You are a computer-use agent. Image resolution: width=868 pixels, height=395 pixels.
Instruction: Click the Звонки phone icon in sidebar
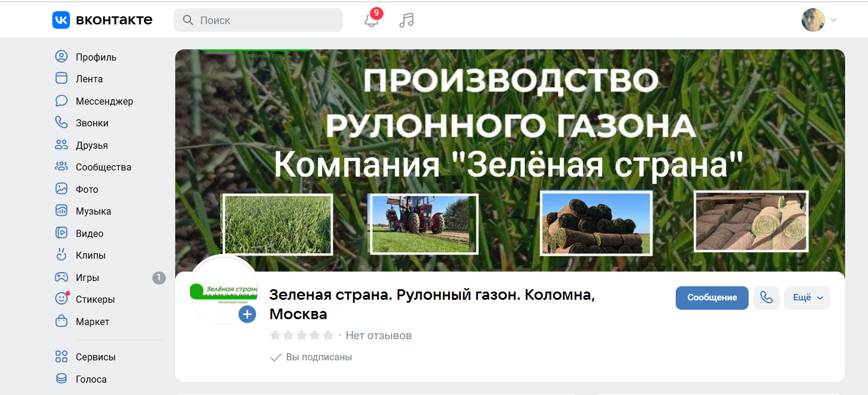coord(62,123)
